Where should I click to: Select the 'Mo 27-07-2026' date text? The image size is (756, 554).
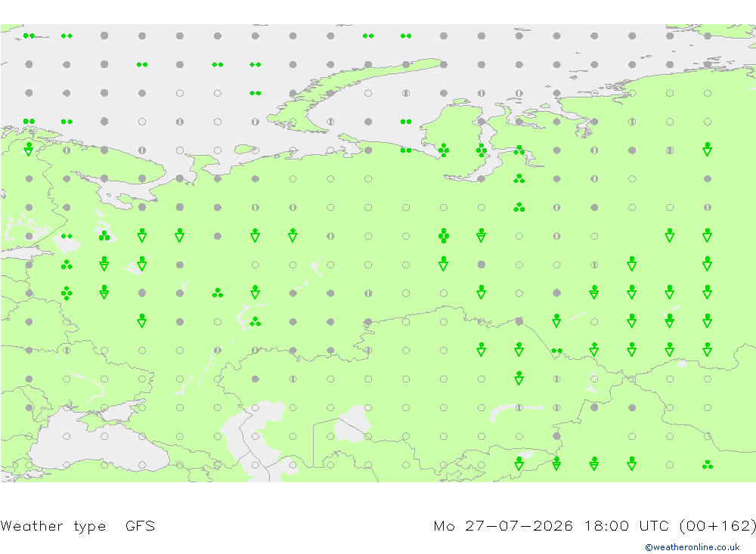tap(503, 525)
